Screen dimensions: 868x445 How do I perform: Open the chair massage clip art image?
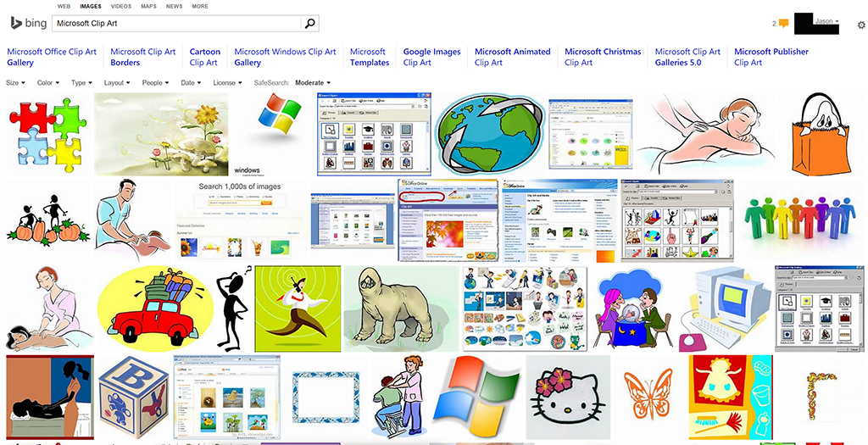[397, 398]
